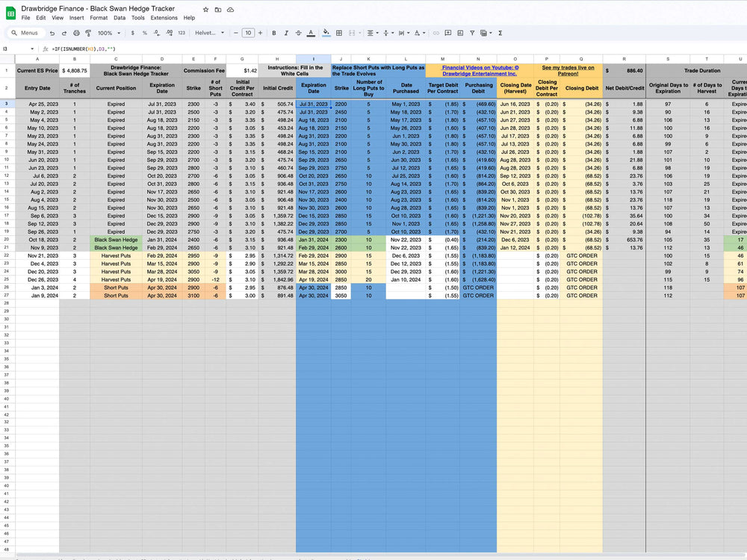747x560 pixels.
Task: Click document title Drawbridge Finance - Black Swan Hedge Tracker
Action: [x=98, y=8]
